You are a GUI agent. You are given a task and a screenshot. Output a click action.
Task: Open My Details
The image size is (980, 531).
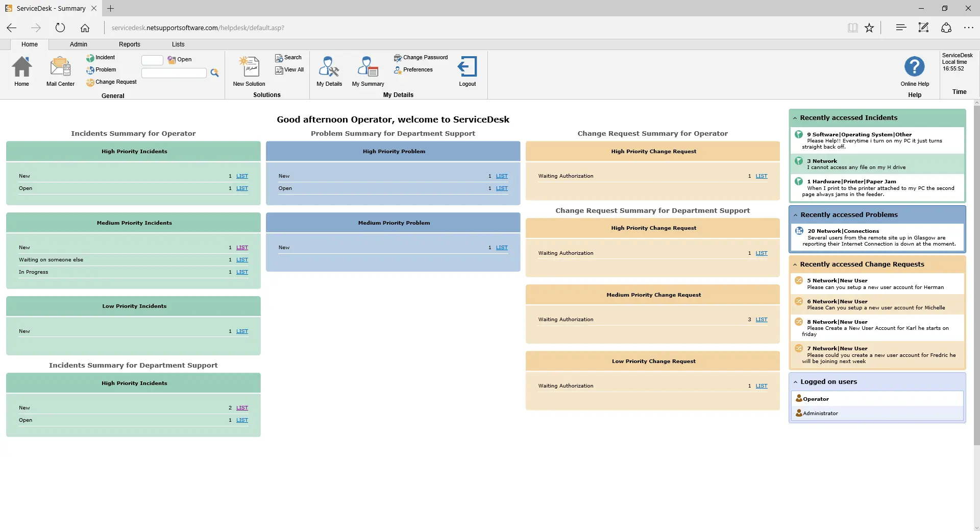(329, 70)
